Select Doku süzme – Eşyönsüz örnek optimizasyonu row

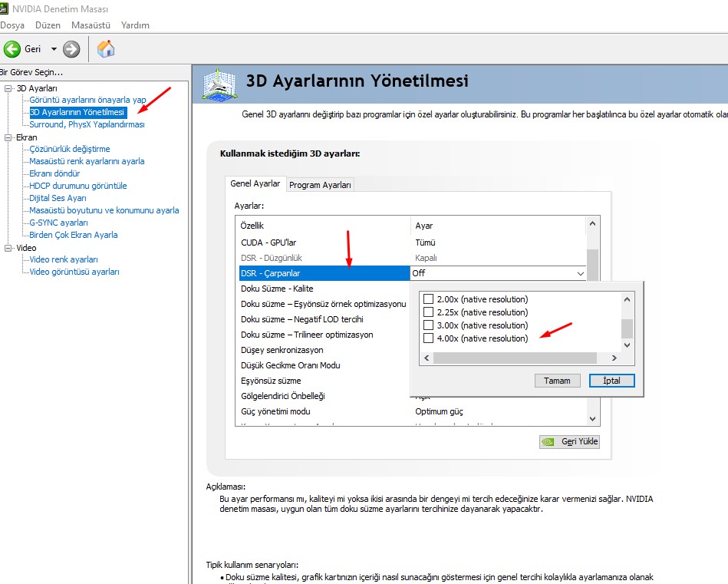(x=323, y=304)
